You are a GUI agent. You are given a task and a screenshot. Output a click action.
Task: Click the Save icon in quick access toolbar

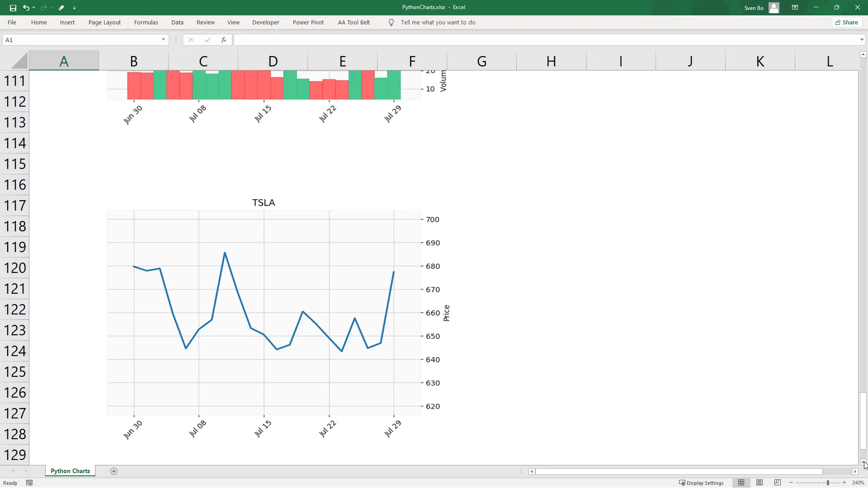tap(13, 8)
